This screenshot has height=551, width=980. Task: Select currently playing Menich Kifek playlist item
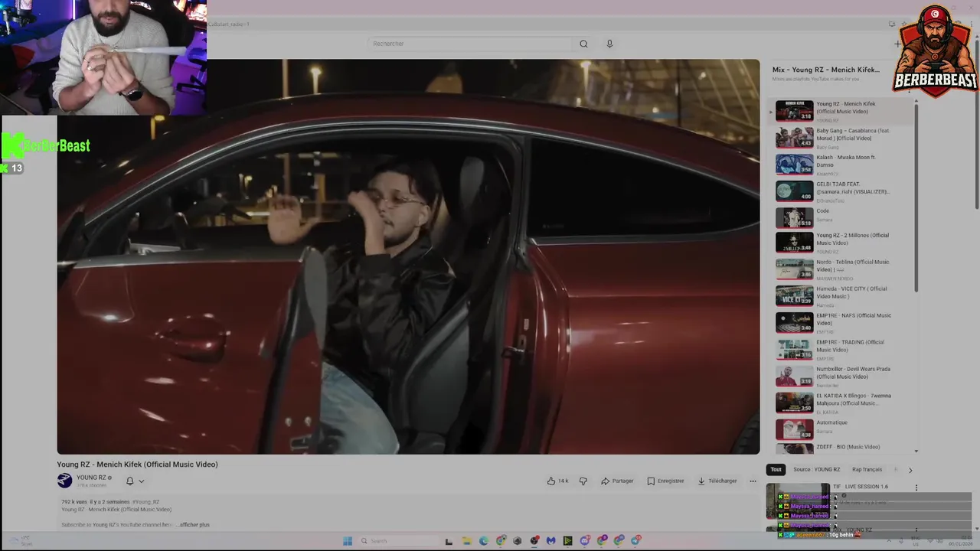[842, 111]
